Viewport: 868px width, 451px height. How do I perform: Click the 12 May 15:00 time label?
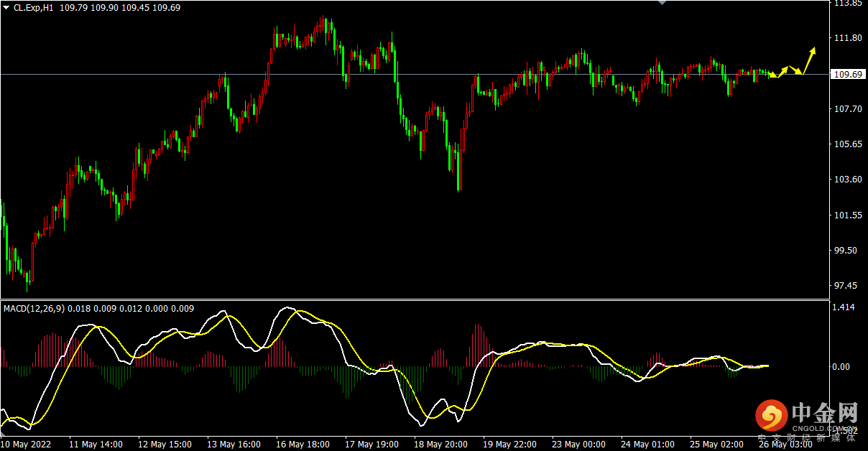click(x=165, y=445)
